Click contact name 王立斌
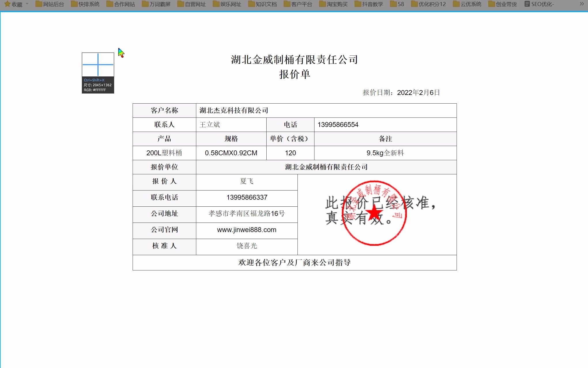Viewport: 588px width, 368px height. [210, 125]
